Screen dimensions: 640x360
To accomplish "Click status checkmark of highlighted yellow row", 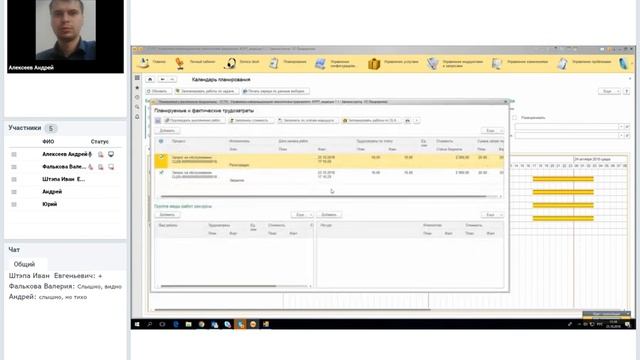I will (x=162, y=157).
